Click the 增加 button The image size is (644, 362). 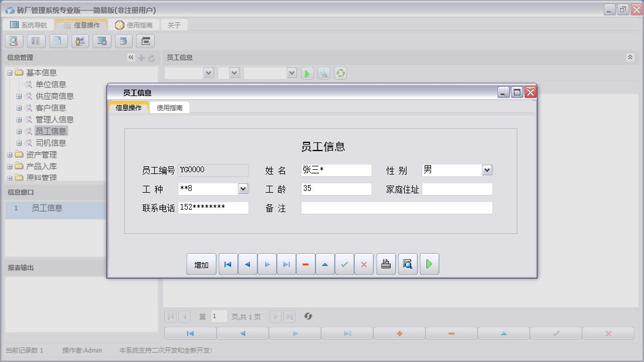coord(201,265)
